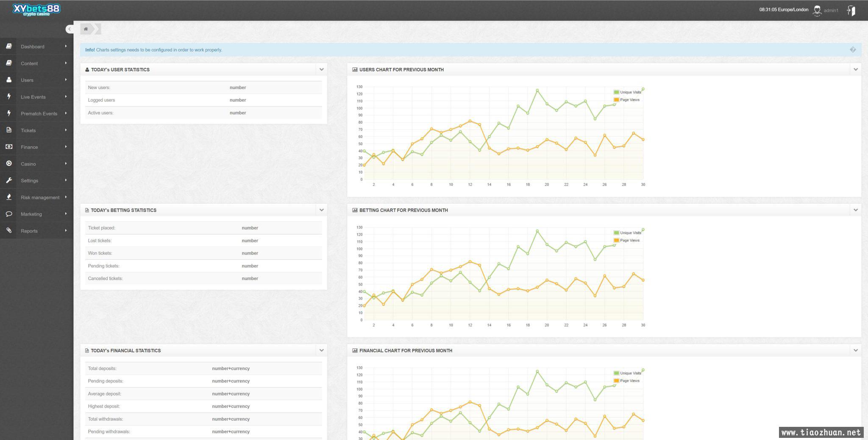Click the Total deposits row label

102,368
